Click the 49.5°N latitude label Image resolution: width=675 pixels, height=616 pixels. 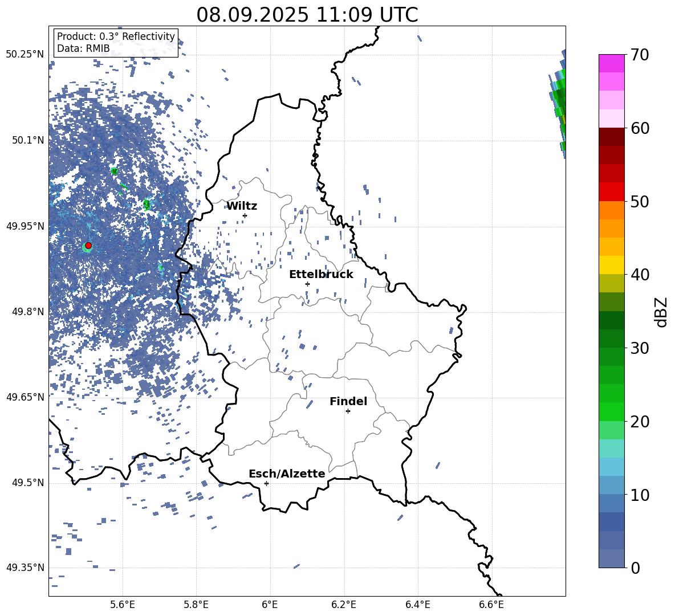(x=27, y=482)
